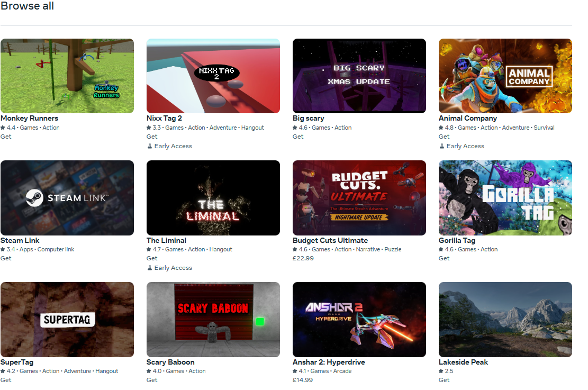The height and width of the screenshot is (390, 588).
Task: Click the star rating icon for Animal Company
Action: (441, 128)
